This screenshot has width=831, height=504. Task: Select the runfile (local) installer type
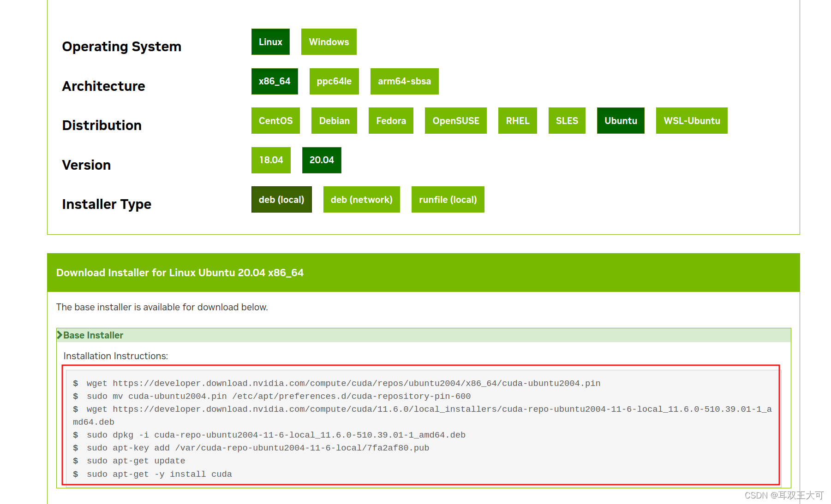pyautogui.click(x=448, y=200)
